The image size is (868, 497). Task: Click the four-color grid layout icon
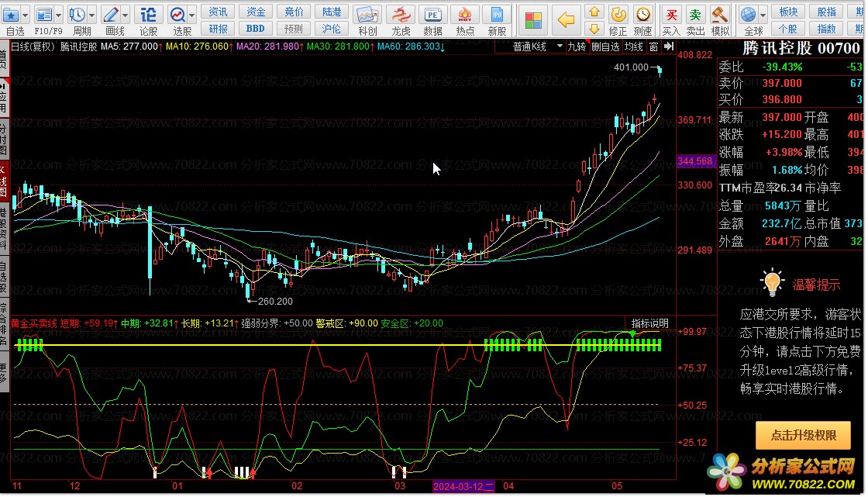coord(533,20)
